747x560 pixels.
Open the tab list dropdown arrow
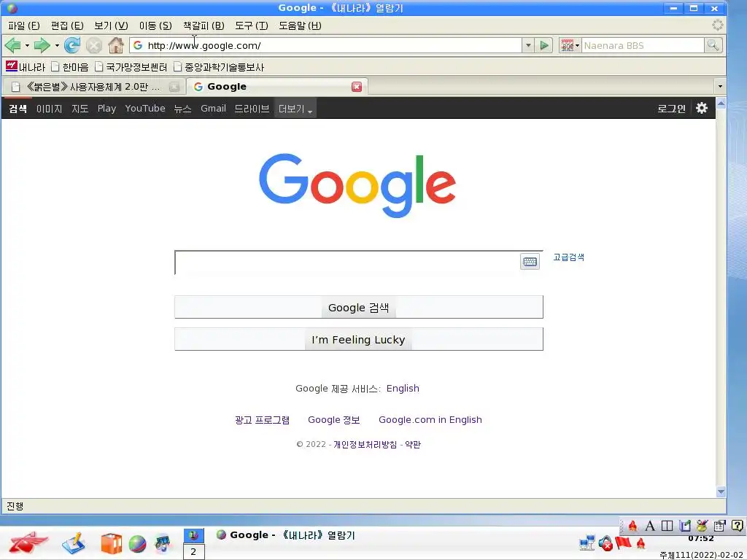pyautogui.click(x=720, y=87)
